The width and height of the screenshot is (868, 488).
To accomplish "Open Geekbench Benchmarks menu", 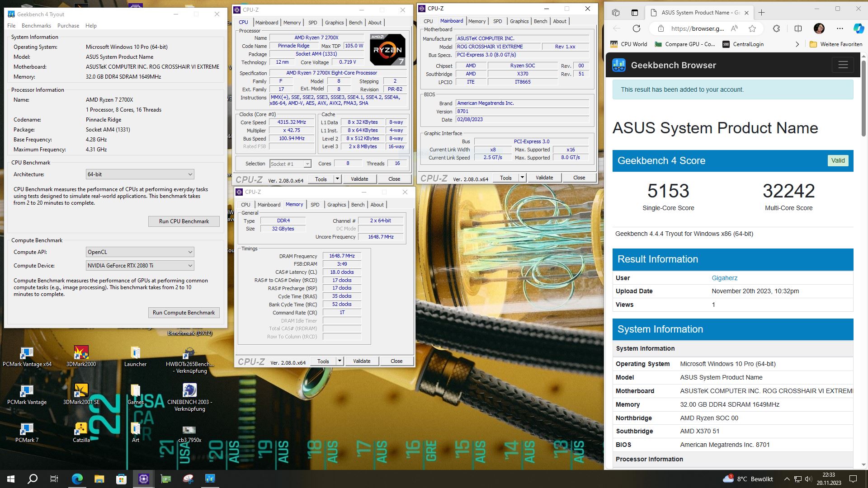I will point(36,26).
